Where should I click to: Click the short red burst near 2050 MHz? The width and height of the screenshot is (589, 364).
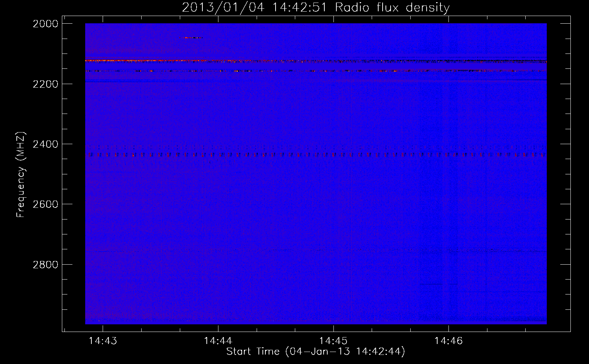coord(191,37)
